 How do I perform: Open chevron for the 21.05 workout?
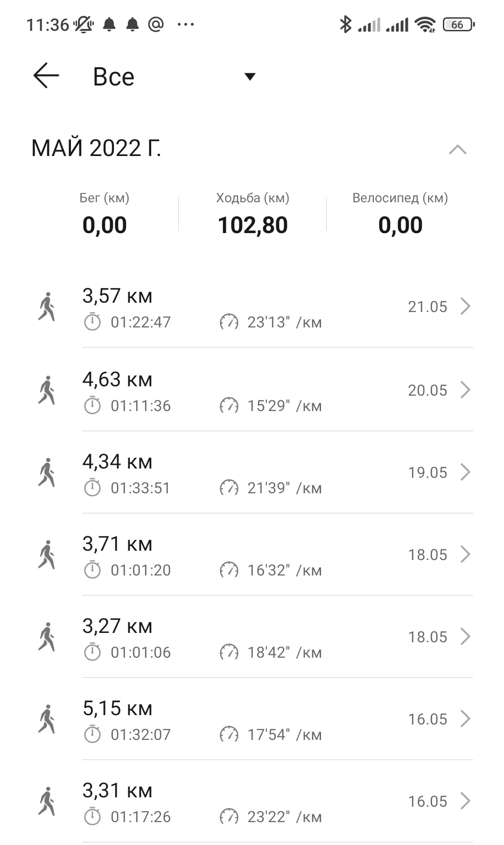(x=465, y=306)
